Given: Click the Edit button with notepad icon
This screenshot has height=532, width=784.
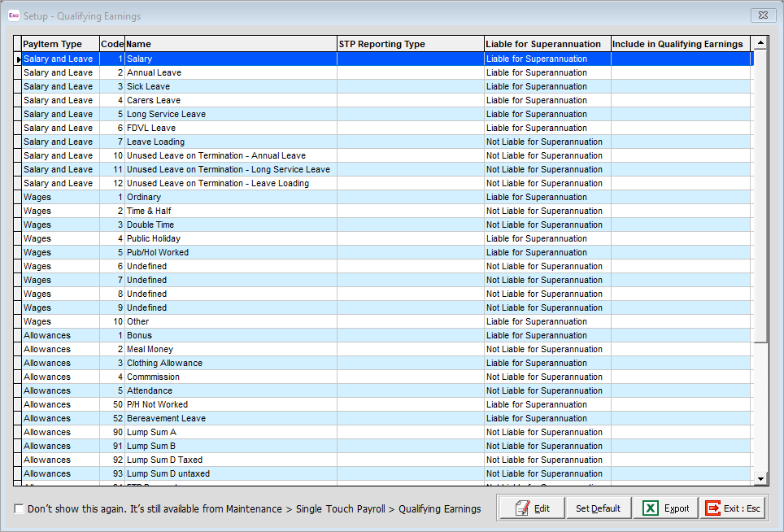Looking at the screenshot, I should [532, 508].
